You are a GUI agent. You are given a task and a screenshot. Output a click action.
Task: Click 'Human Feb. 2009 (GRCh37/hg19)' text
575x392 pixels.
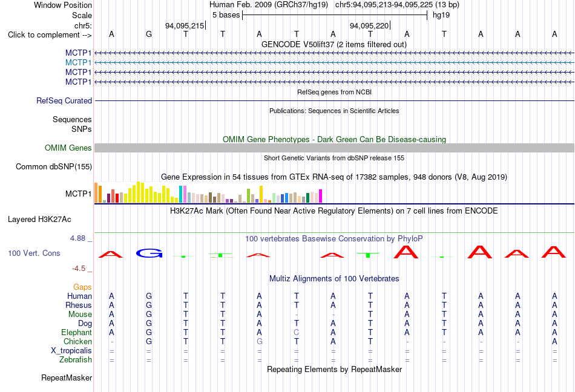(x=270, y=5)
